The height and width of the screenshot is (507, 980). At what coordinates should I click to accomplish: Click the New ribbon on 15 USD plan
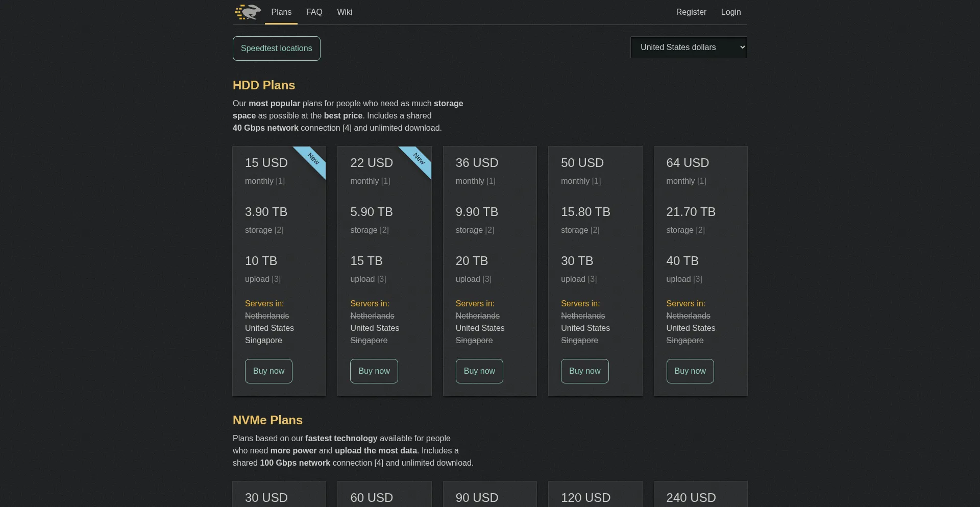coord(313,159)
